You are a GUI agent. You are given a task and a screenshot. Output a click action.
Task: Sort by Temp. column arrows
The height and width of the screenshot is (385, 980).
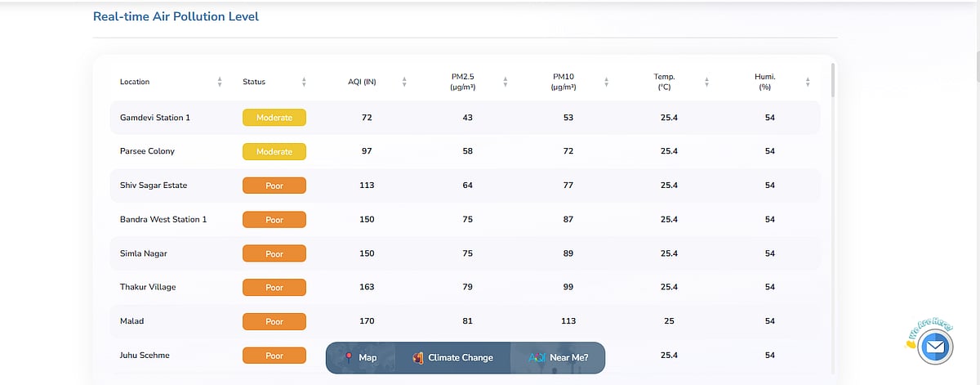[x=706, y=82]
